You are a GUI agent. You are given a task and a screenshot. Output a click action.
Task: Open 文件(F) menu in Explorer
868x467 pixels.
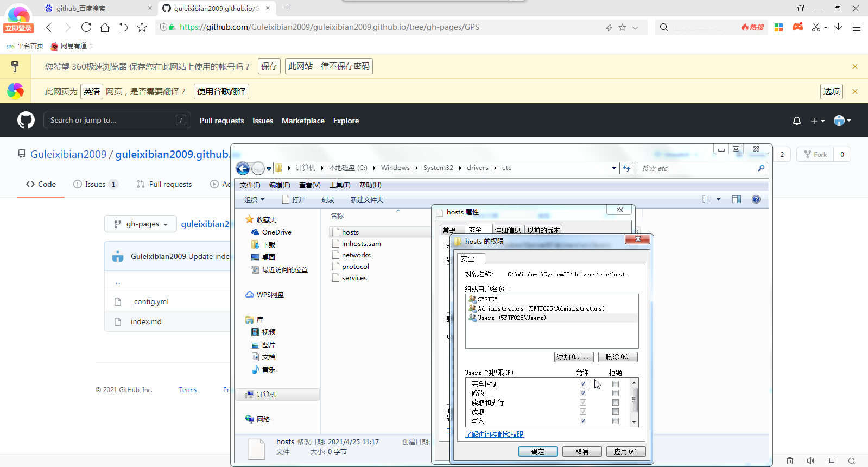[x=250, y=185]
